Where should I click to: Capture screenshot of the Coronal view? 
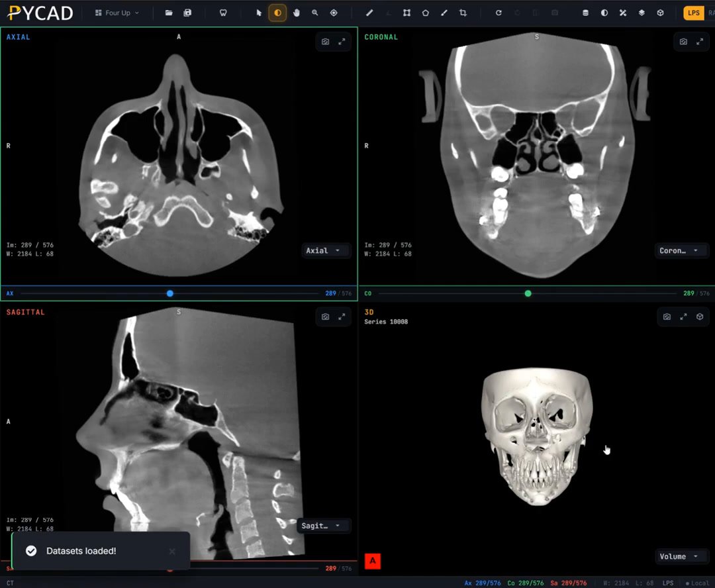coord(683,42)
